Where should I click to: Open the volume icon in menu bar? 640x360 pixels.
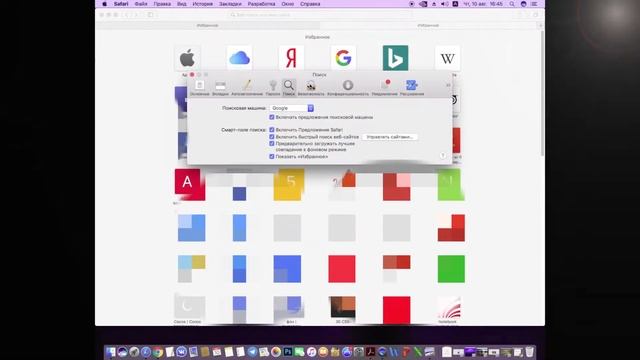click(444, 4)
